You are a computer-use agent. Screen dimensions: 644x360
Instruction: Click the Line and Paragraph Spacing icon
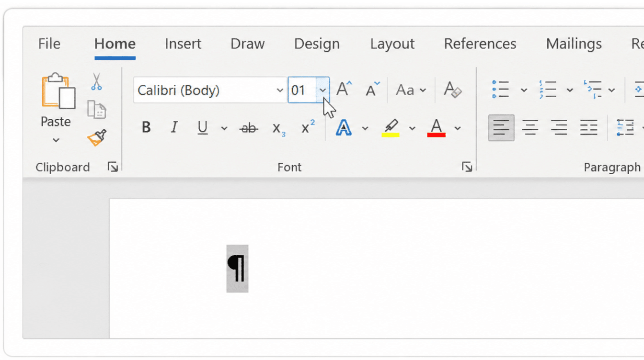pos(625,128)
